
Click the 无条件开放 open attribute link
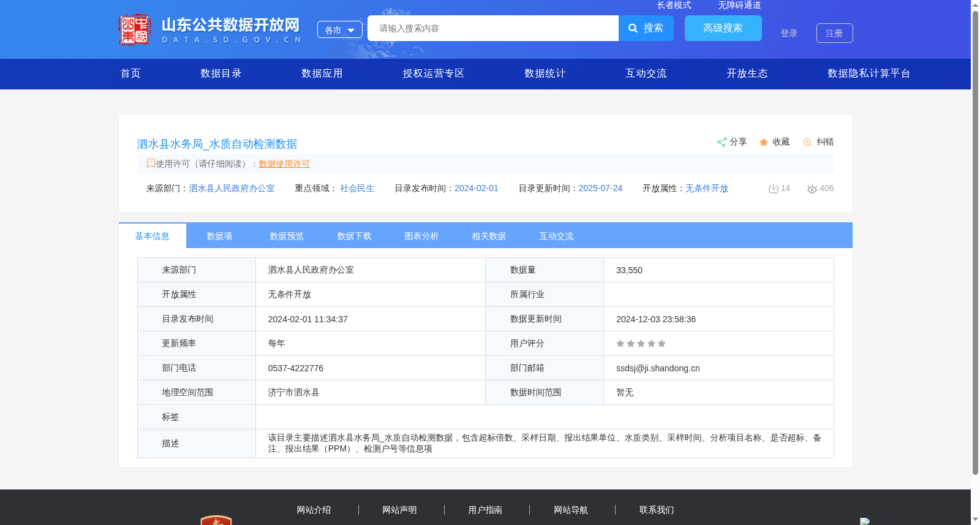pos(707,188)
